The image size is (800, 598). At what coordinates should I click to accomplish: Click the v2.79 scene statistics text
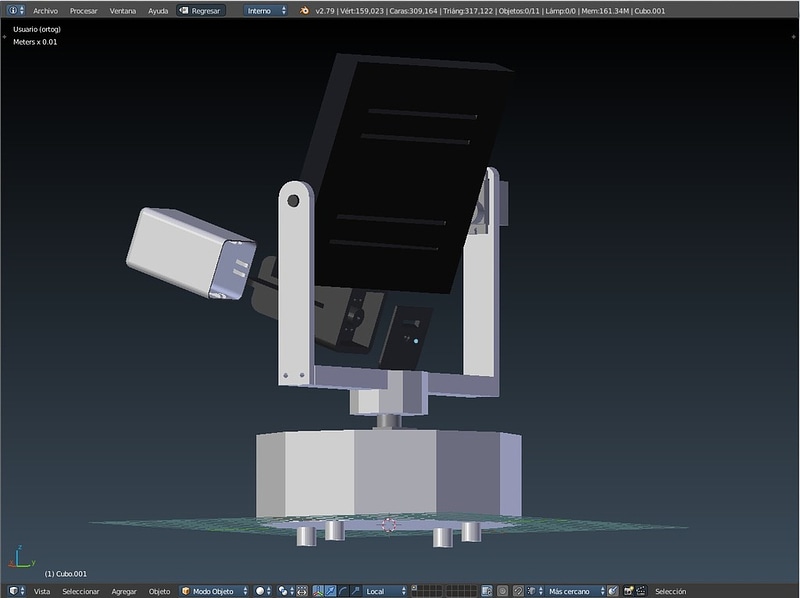pos(490,11)
